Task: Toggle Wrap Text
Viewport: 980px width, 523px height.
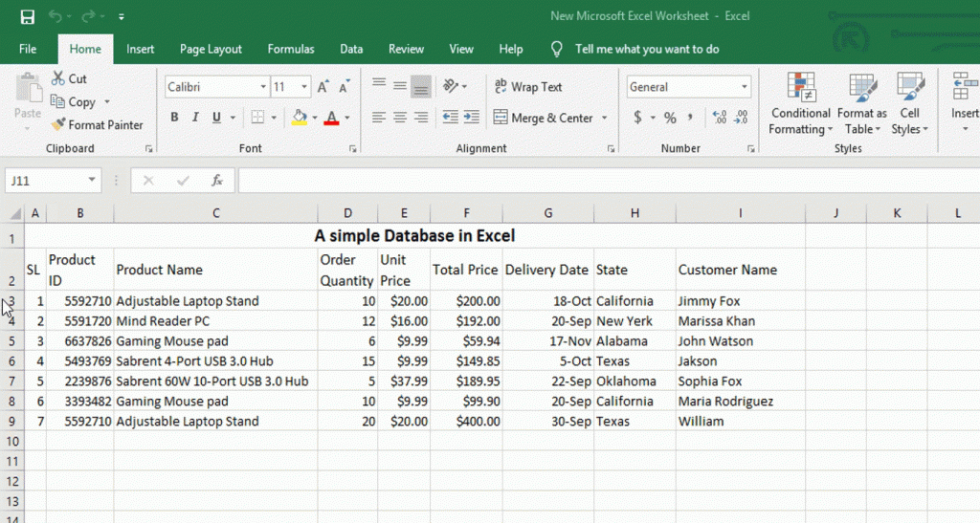Action: click(x=528, y=87)
